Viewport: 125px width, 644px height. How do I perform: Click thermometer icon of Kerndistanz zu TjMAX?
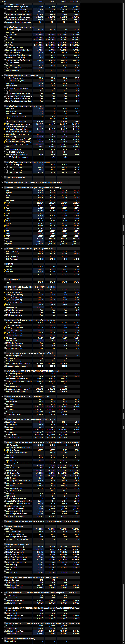tap(7, 80)
